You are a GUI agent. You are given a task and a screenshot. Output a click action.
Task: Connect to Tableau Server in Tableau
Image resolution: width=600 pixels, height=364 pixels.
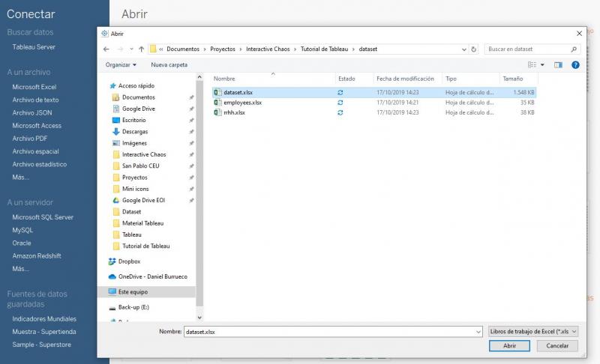(34, 47)
